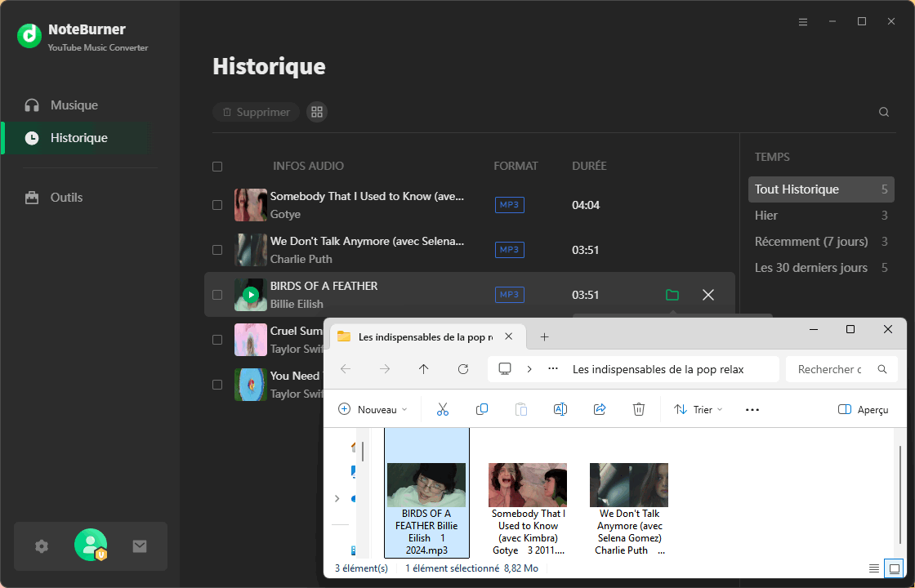
Task: Show hidden path folders with the ellipsis
Action: [x=552, y=369]
